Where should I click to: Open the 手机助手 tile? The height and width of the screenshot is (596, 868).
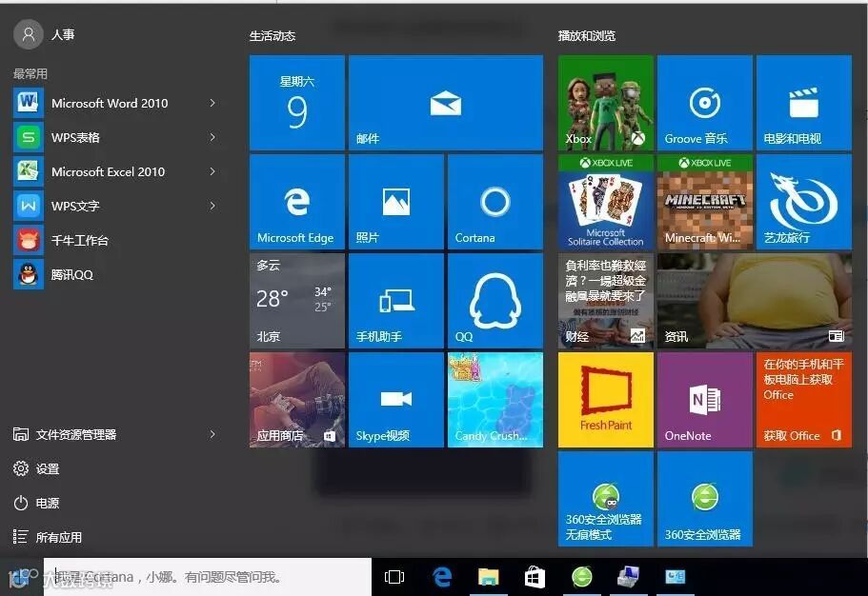point(395,301)
